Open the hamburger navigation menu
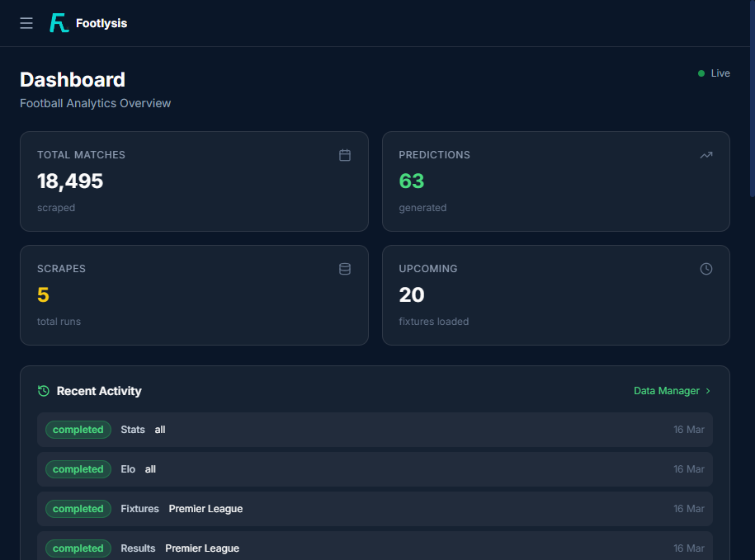Image resolution: width=755 pixels, height=560 pixels. (x=26, y=23)
